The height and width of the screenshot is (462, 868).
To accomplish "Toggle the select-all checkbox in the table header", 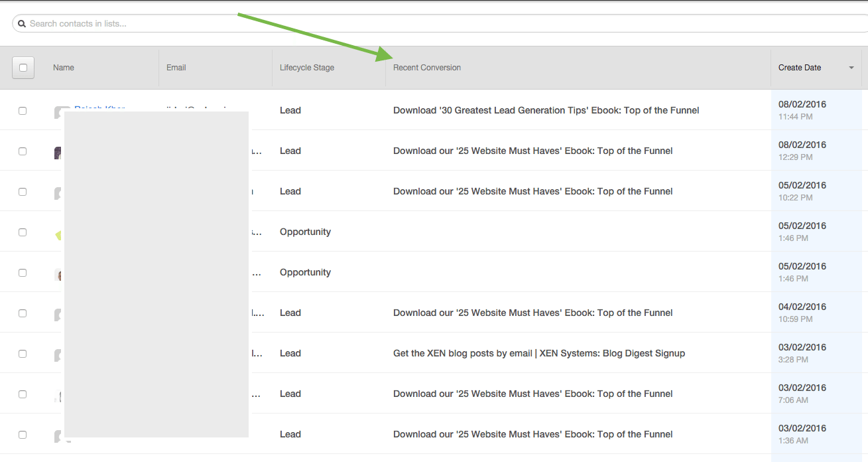I will [x=23, y=68].
